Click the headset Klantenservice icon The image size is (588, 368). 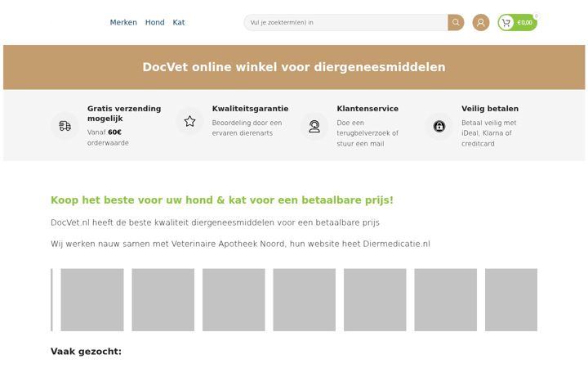pos(314,126)
